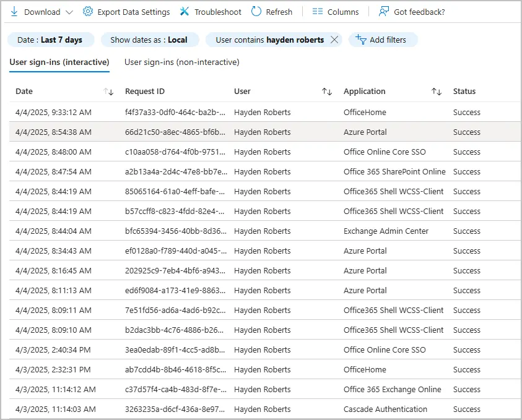522x420 pixels.
Task: Sort by User column arrows
Action: point(327,92)
